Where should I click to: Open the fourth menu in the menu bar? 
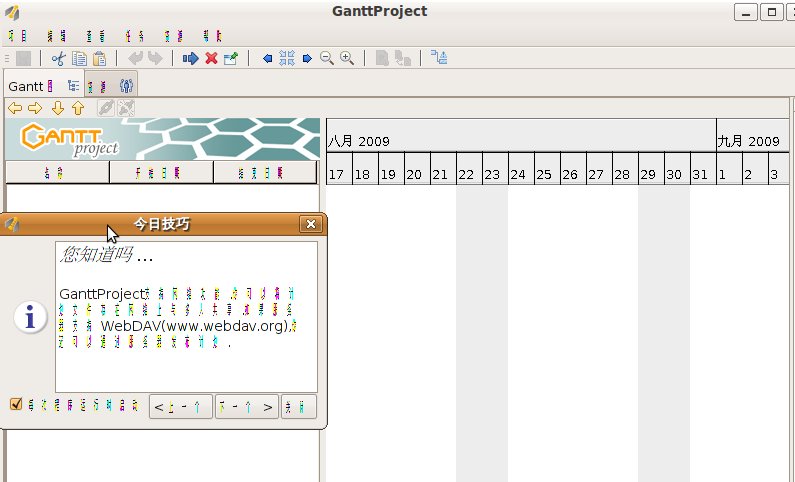pyautogui.click(x=134, y=36)
